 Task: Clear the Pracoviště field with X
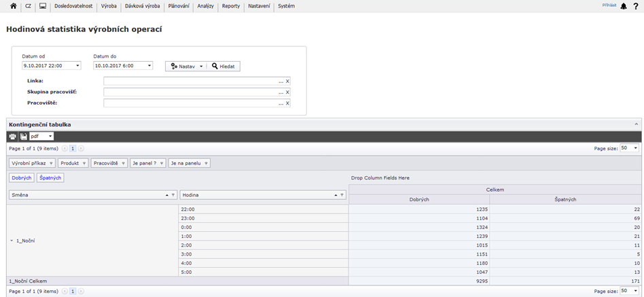[x=287, y=103]
